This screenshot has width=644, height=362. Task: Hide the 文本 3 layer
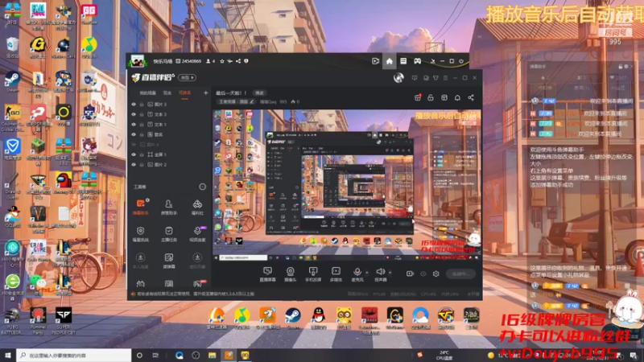point(134,114)
